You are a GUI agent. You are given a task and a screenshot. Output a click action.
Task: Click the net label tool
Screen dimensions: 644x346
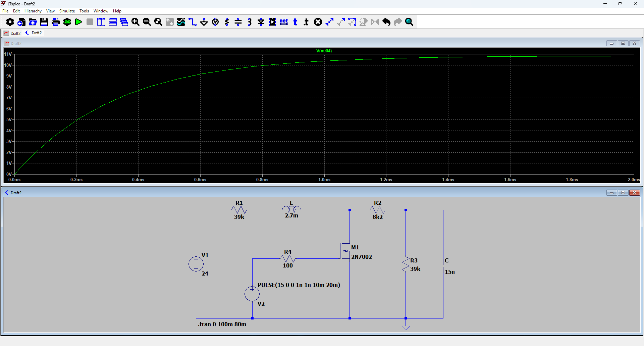point(284,22)
